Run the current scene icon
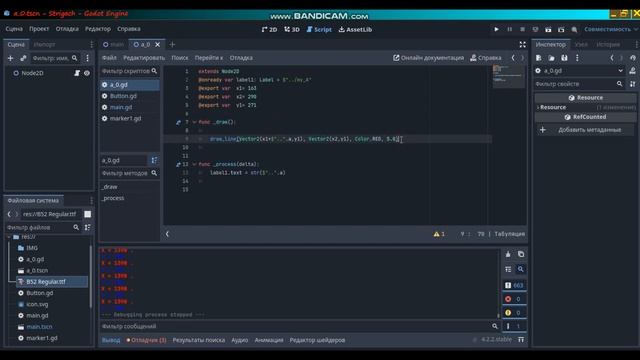The image size is (640, 360). 548,29
